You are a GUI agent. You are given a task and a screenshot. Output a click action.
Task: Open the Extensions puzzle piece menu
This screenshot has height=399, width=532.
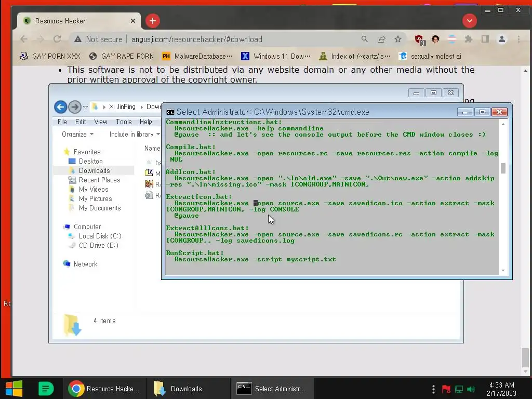pos(469,39)
